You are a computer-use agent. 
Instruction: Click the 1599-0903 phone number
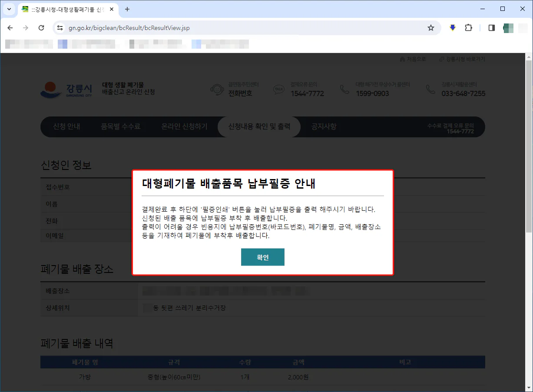pyautogui.click(x=372, y=93)
